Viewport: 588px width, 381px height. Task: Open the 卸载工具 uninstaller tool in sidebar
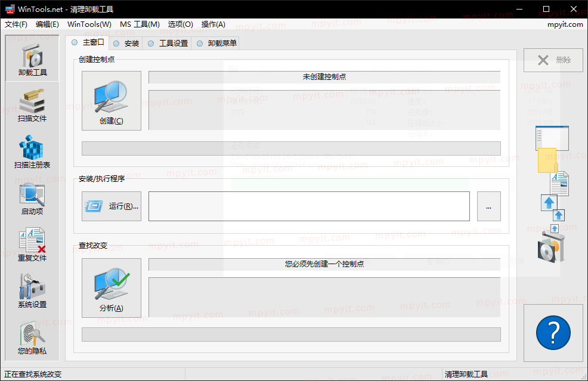(x=32, y=58)
